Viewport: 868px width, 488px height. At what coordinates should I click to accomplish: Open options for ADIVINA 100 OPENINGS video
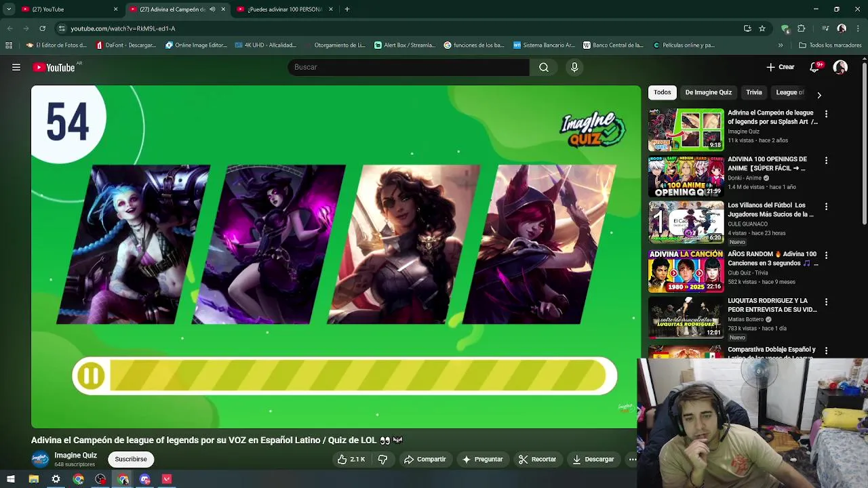click(826, 161)
